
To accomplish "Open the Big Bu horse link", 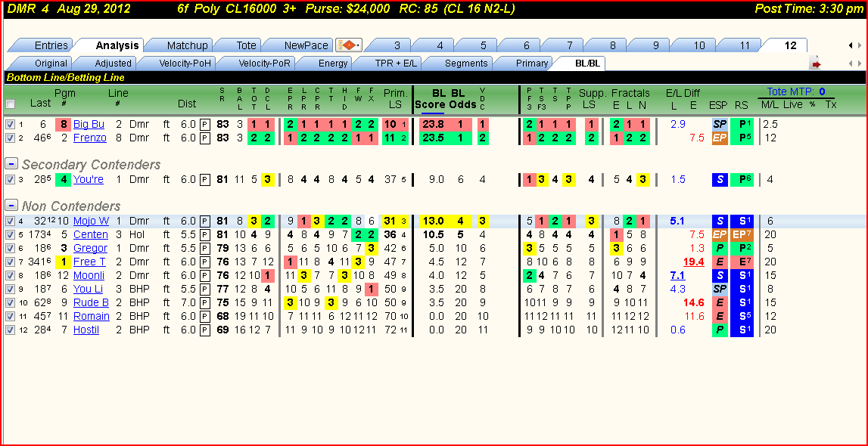I will click(x=89, y=124).
